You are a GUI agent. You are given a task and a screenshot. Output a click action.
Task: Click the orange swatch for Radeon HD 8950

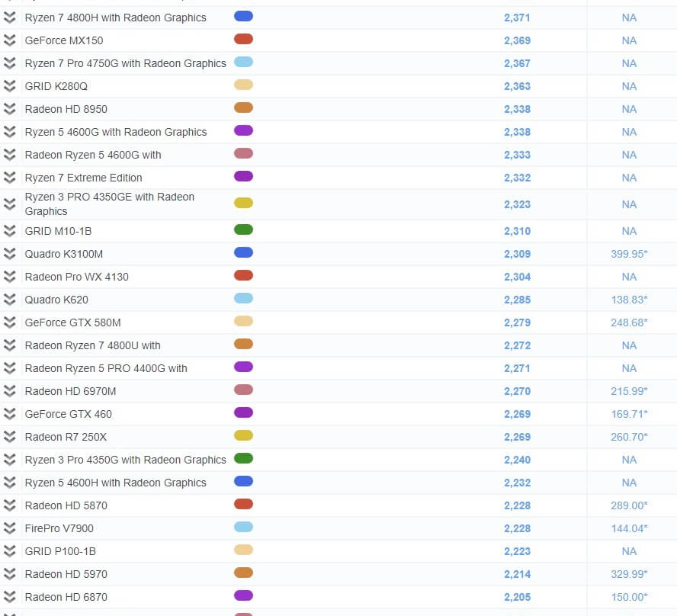tap(243, 108)
